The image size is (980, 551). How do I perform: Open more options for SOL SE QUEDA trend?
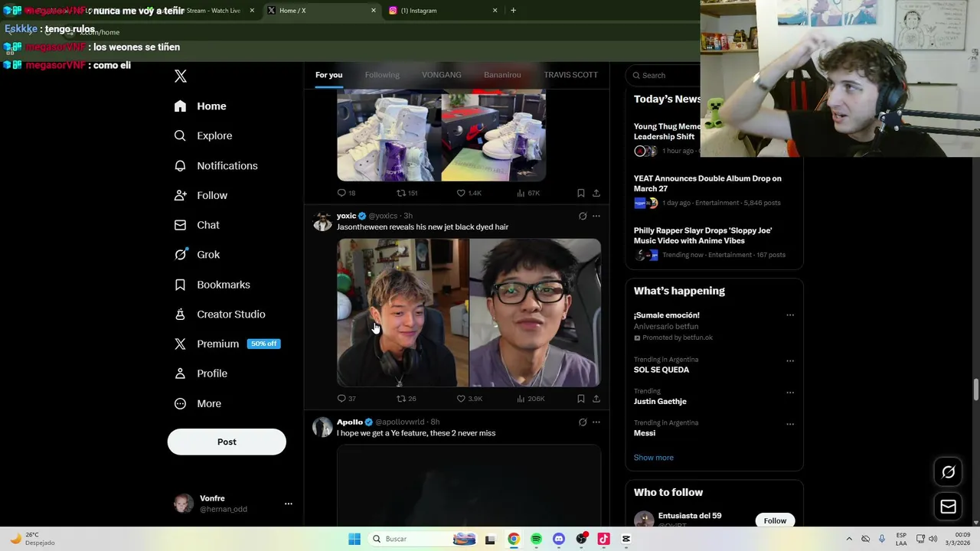click(790, 360)
